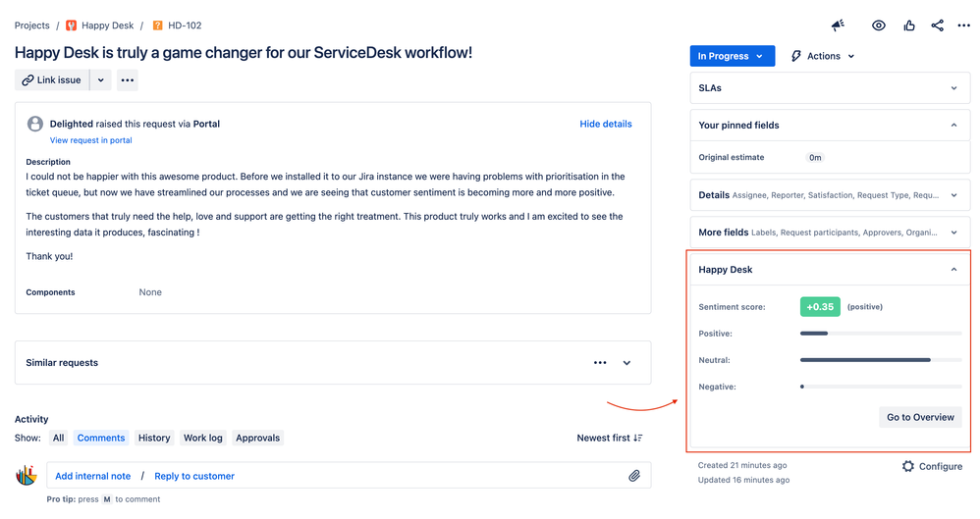Open the dropdown arrow beside Link issue
The width and height of the screenshot is (980, 519).
100,79
